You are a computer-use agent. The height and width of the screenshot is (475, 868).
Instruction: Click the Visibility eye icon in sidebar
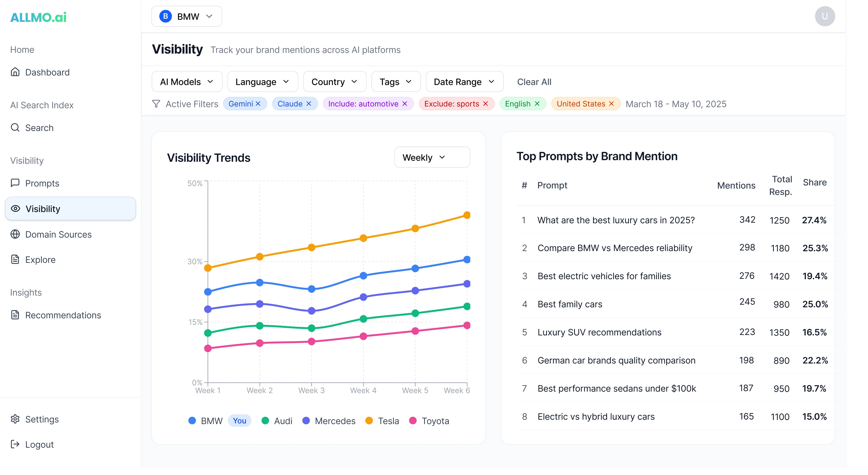pyautogui.click(x=16, y=209)
